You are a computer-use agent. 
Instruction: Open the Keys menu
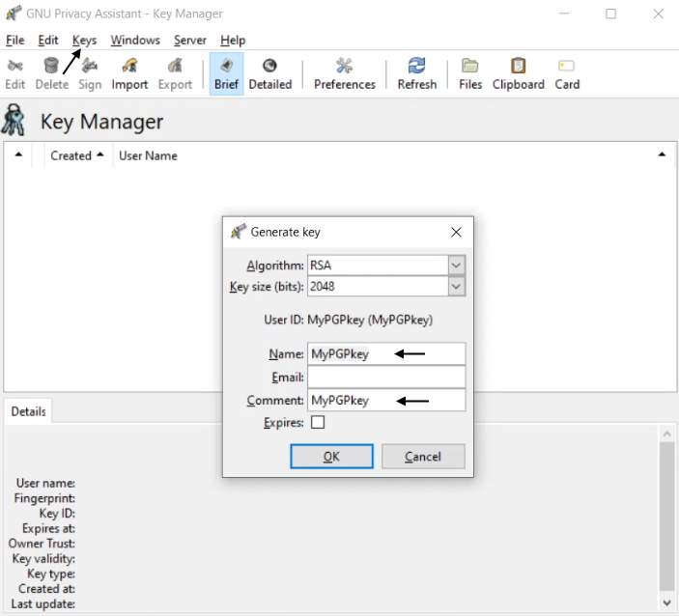[x=84, y=41]
